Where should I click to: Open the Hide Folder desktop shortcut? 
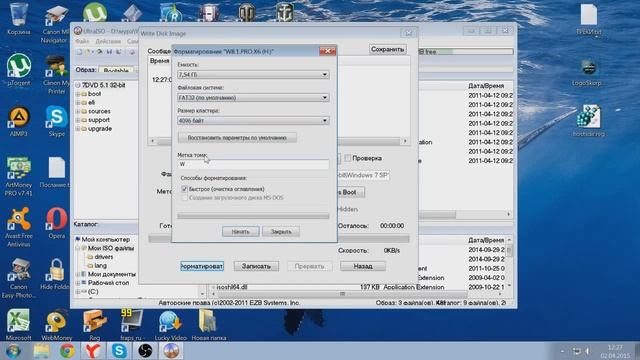55,274
